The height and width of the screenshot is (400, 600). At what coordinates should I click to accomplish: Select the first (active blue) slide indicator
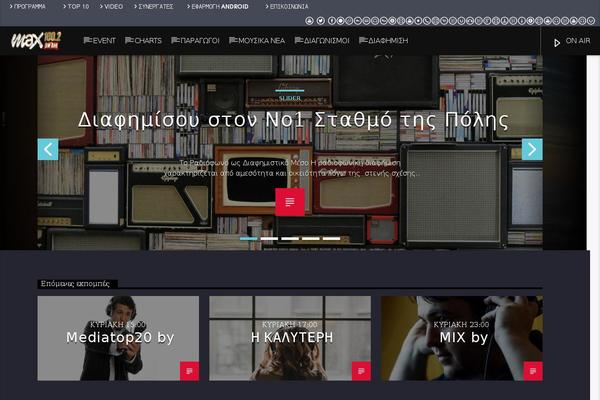coord(249,238)
